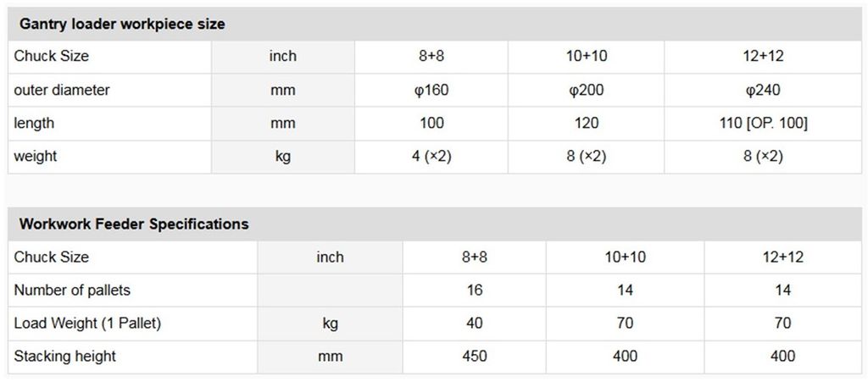Select the 450 stacking height value
868x382 pixels.
tap(475, 357)
